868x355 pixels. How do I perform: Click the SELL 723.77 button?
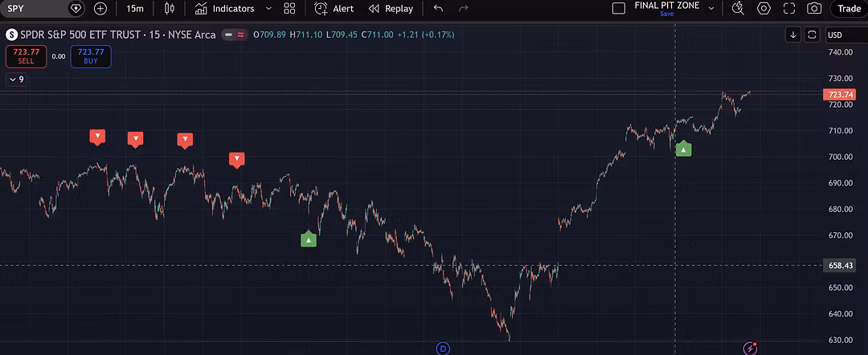[x=26, y=56]
